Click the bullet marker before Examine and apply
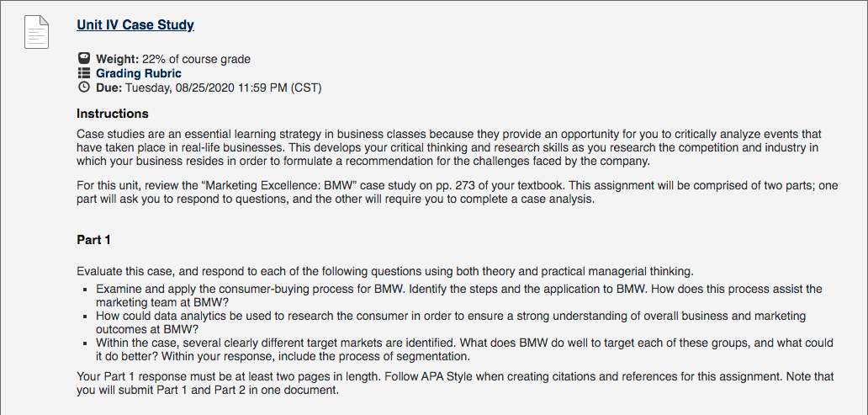This screenshot has height=415, width=868. pyautogui.click(x=85, y=290)
